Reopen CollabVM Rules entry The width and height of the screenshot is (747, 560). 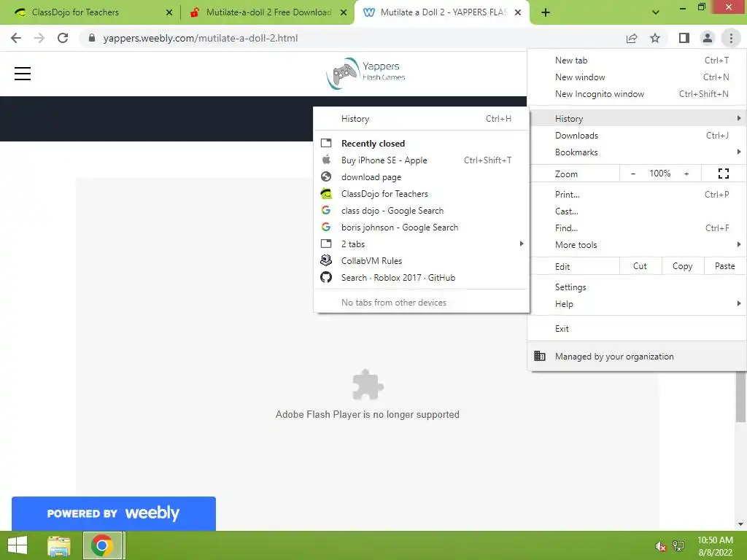point(422,260)
